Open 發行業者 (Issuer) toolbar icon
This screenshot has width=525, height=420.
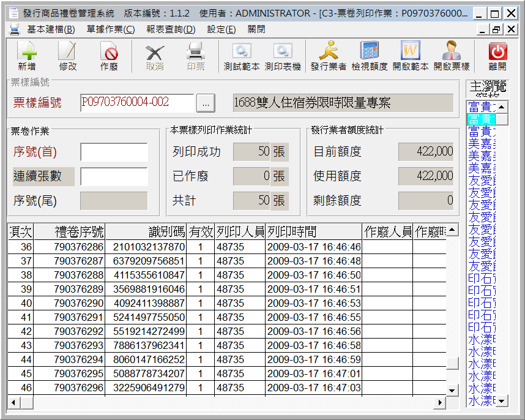pos(329,56)
